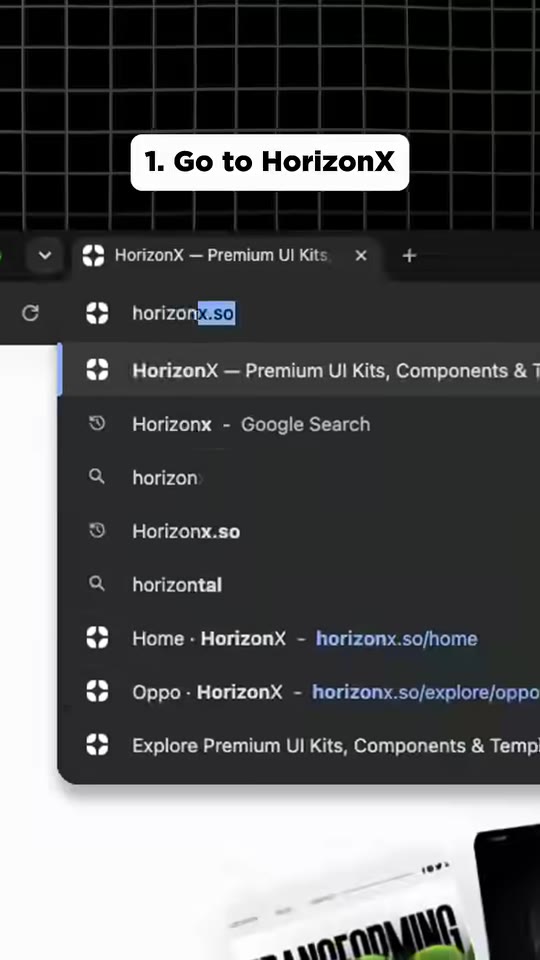Viewport: 540px width, 960px height.
Task: Click history clock icon beside Horizonx.so
Action: point(97,530)
